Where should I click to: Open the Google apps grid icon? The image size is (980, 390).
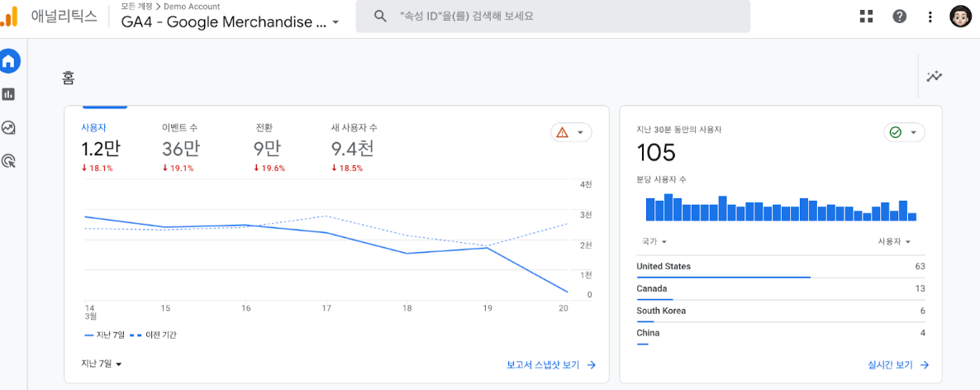coord(866,17)
